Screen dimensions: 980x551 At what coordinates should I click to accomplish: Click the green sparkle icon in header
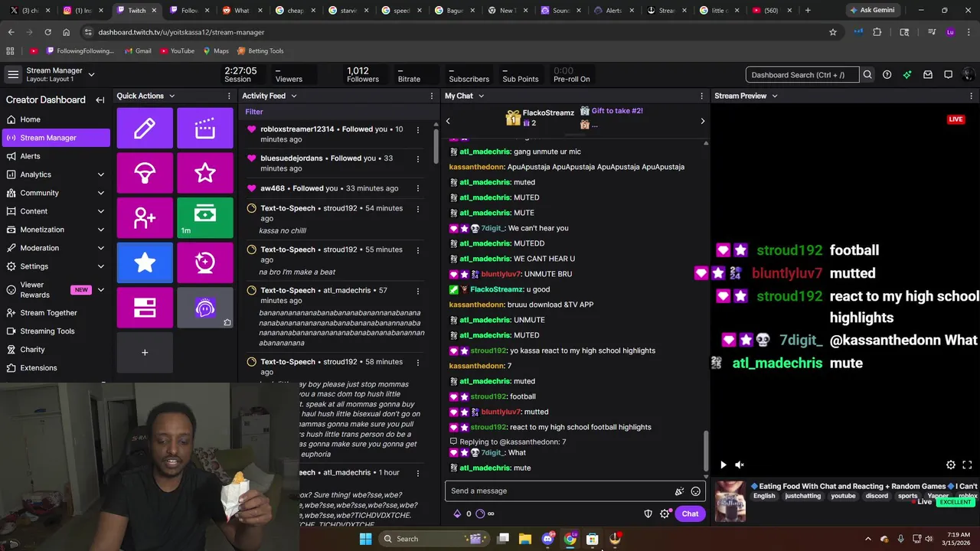(907, 75)
